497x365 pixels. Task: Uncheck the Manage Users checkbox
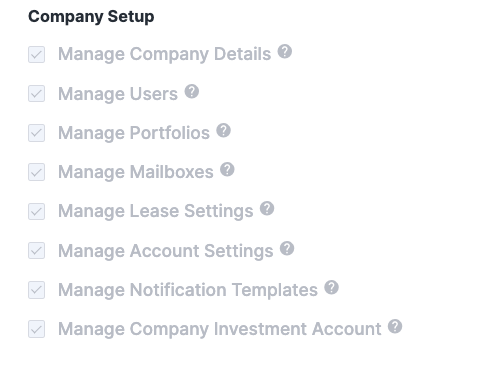36,94
